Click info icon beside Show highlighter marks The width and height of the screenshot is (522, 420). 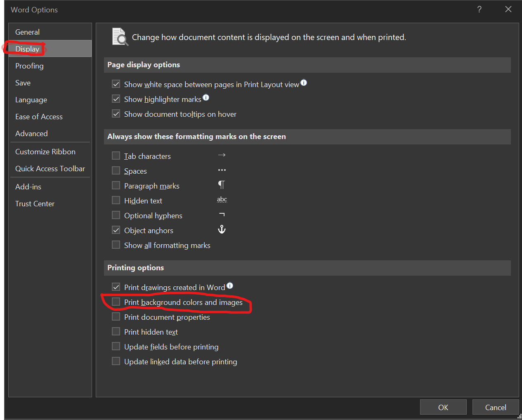(206, 97)
